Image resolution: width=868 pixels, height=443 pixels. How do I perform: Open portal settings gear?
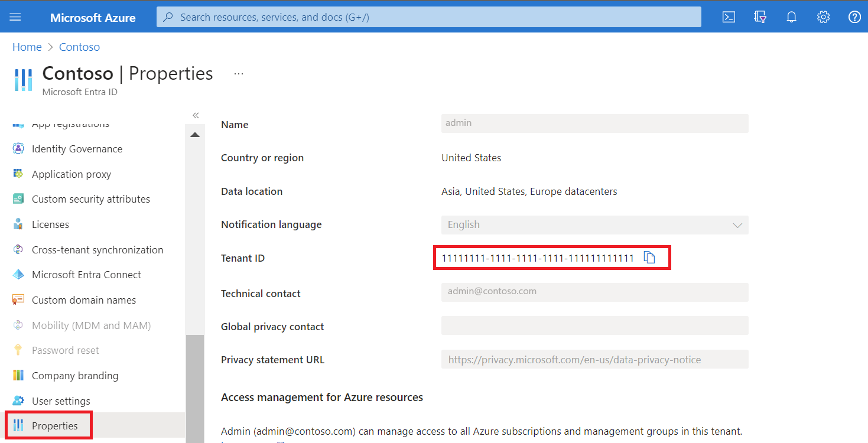pyautogui.click(x=823, y=17)
